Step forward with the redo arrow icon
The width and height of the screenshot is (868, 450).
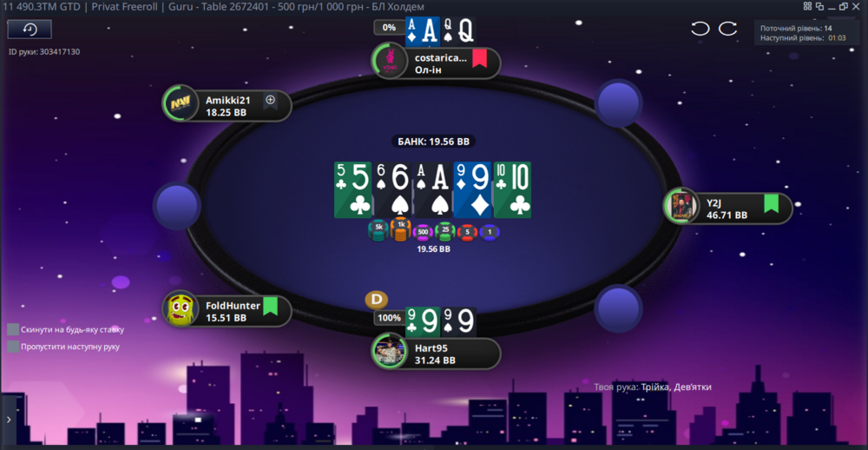tap(727, 29)
